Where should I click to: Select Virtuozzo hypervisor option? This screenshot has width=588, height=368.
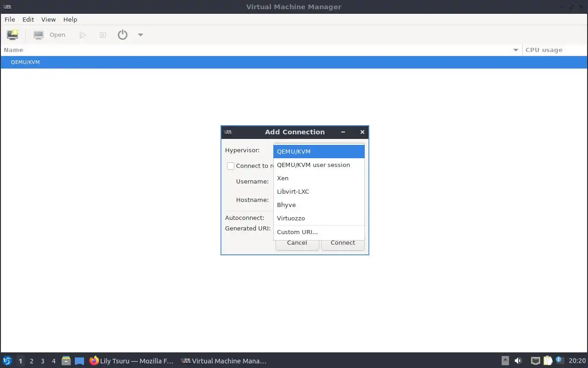click(319, 218)
